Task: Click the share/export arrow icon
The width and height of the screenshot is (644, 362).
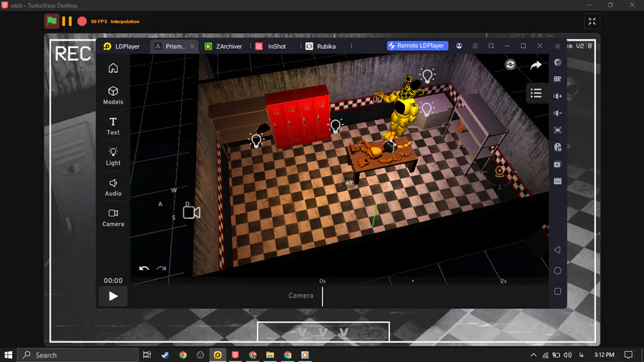Action: [535, 65]
